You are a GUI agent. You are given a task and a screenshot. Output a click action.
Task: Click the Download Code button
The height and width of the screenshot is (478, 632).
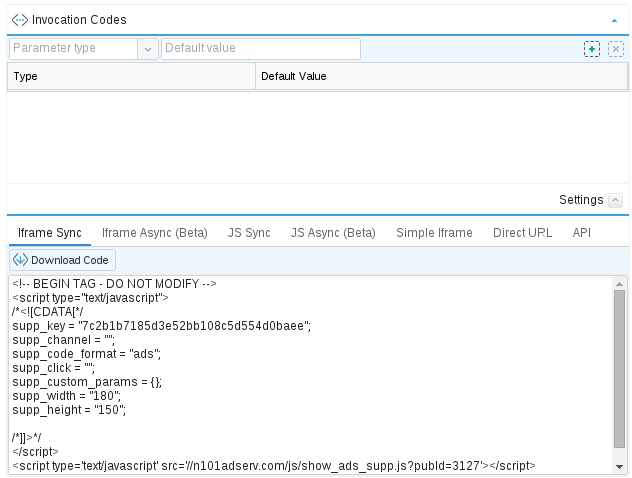[x=62, y=260]
